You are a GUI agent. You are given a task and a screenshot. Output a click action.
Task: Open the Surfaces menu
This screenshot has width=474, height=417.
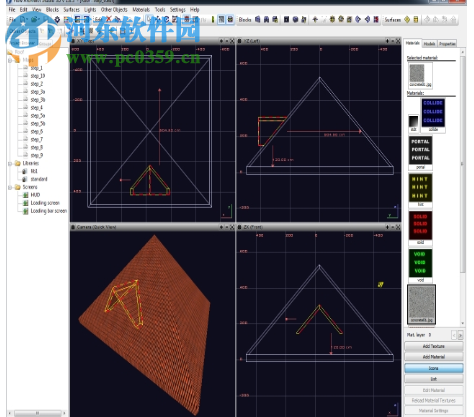click(x=72, y=10)
